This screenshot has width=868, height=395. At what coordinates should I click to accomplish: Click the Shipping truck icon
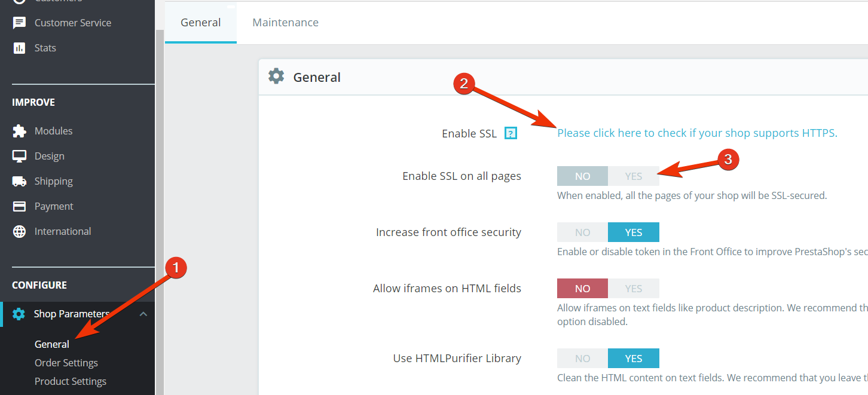19,181
